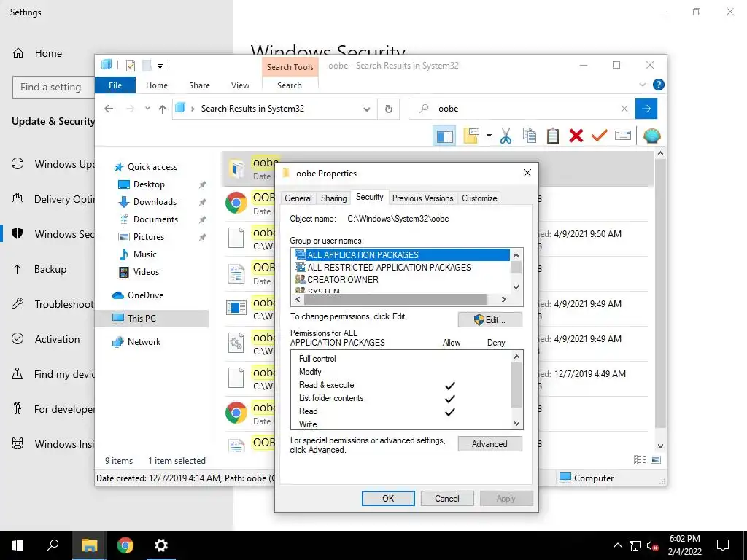Screen dimensions: 747x560
Task: Switch to the Customize tab
Action: 479,198
